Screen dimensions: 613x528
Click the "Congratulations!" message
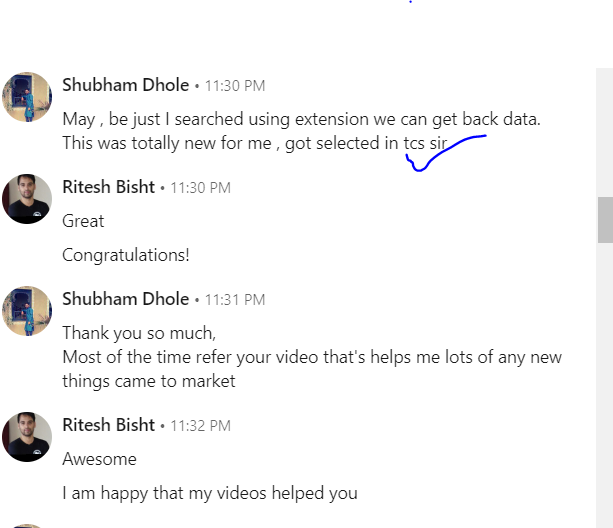point(125,255)
